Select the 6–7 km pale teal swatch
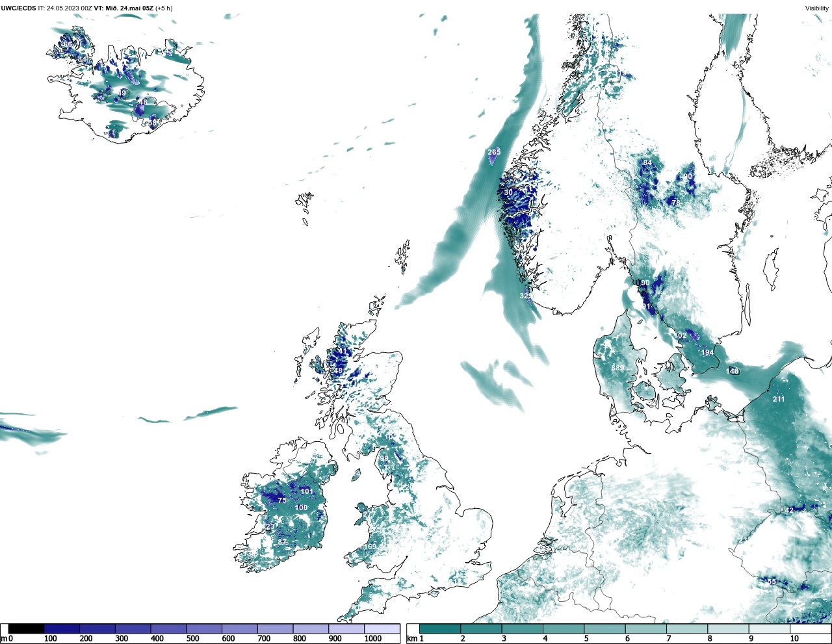 (645, 628)
